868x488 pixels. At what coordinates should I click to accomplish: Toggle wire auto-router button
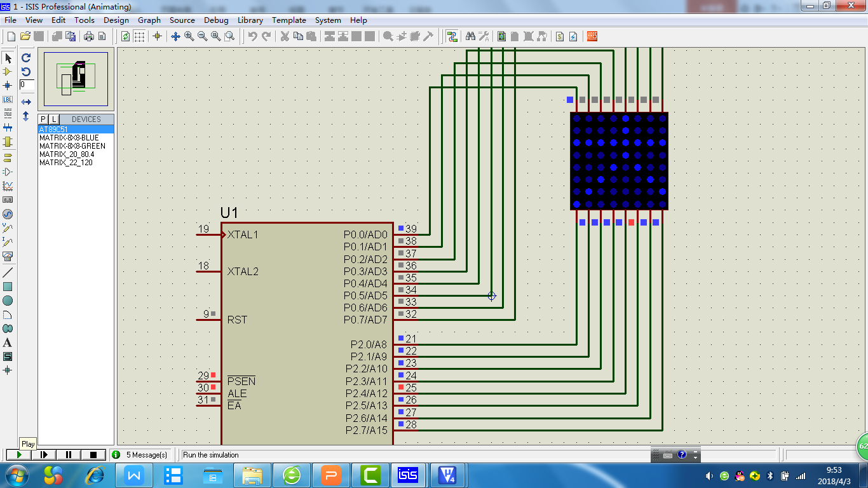pyautogui.click(x=452, y=36)
